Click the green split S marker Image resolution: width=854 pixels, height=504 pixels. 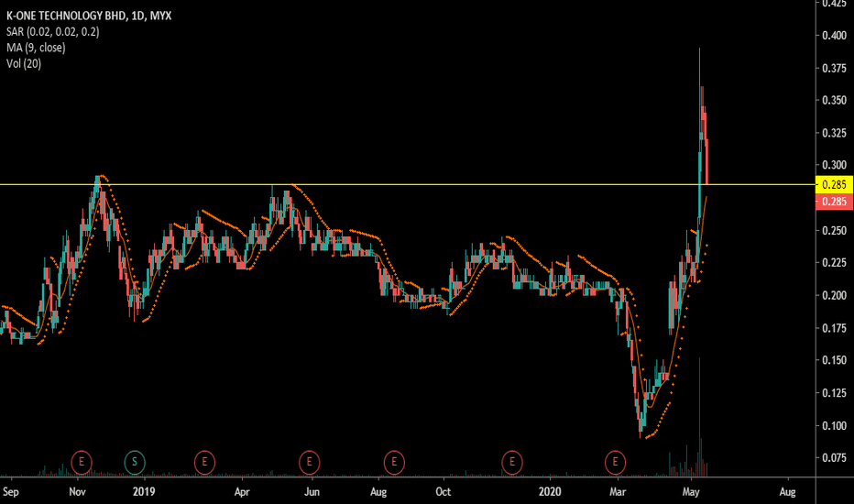tap(135, 462)
